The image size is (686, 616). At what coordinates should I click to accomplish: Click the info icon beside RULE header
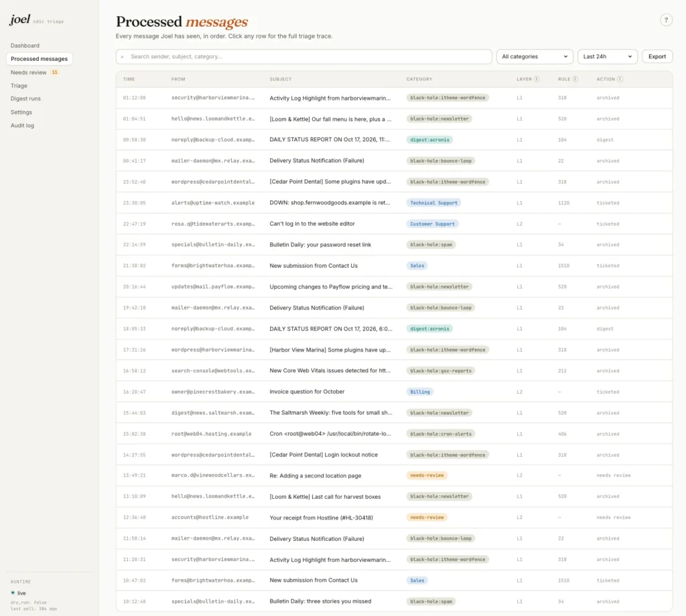click(575, 79)
